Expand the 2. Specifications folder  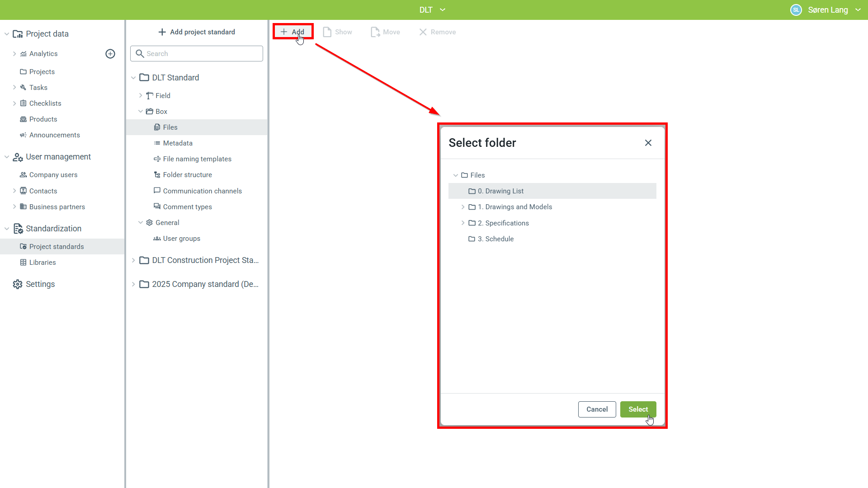tap(463, 223)
